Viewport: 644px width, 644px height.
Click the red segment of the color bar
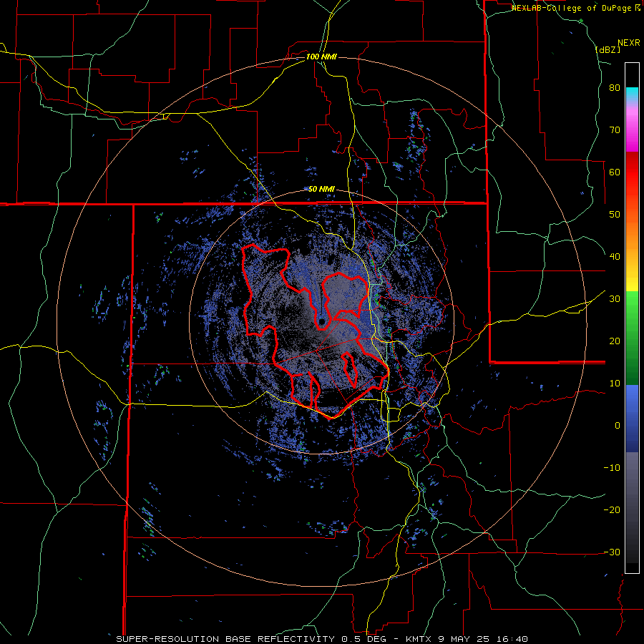(632, 172)
